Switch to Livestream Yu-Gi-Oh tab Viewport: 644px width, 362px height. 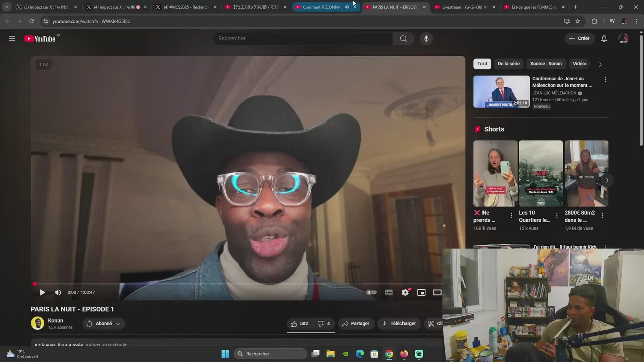(465, 7)
